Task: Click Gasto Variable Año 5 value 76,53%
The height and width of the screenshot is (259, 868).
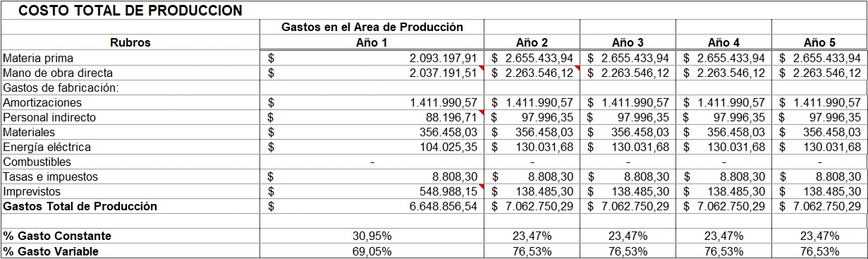Action: click(x=819, y=251)
